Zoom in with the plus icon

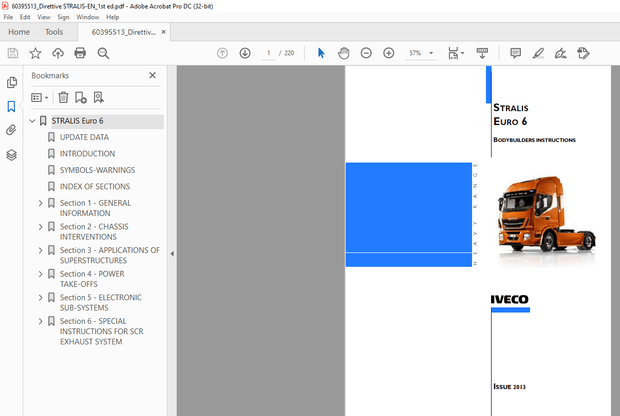389,53
